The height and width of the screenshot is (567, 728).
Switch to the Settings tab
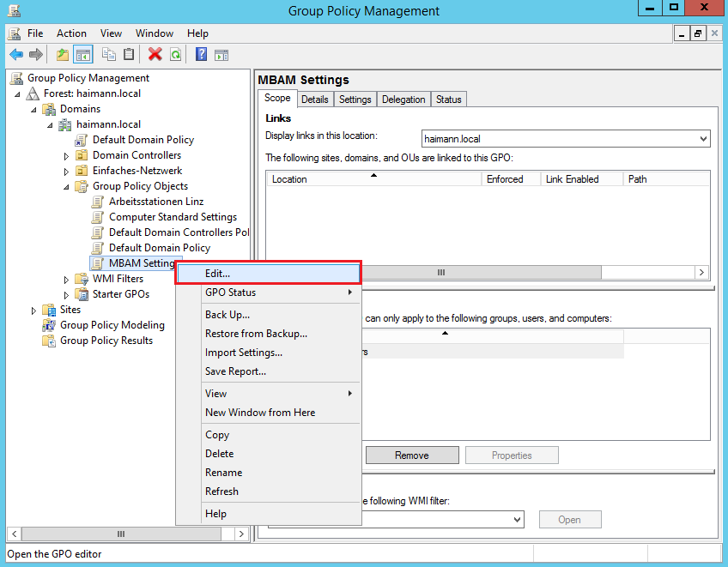355,100
